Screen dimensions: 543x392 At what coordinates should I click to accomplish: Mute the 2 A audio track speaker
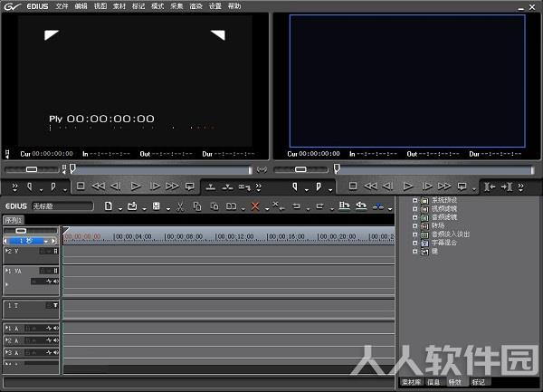click(x=56, y=340)
